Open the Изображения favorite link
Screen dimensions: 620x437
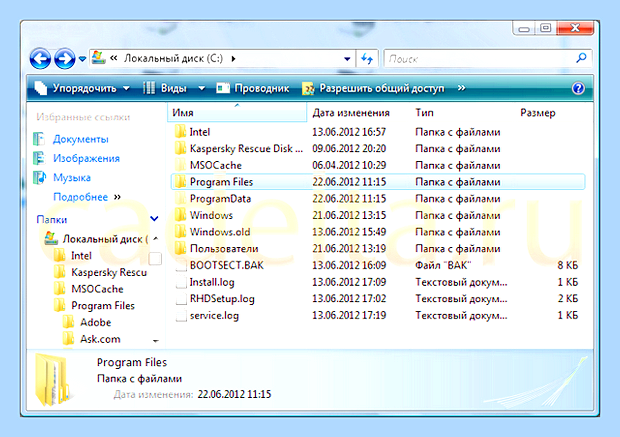[86, 158]
